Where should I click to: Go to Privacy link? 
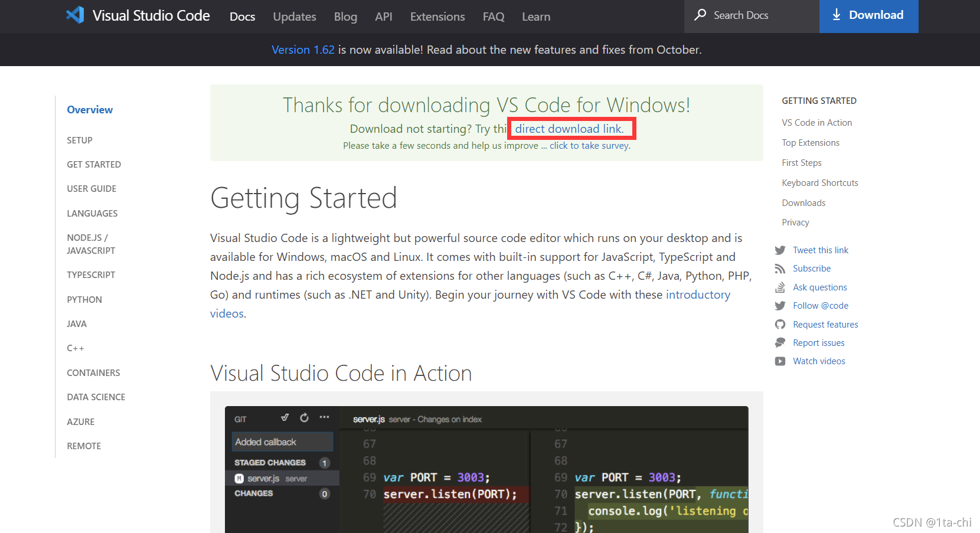coord(795,223)
